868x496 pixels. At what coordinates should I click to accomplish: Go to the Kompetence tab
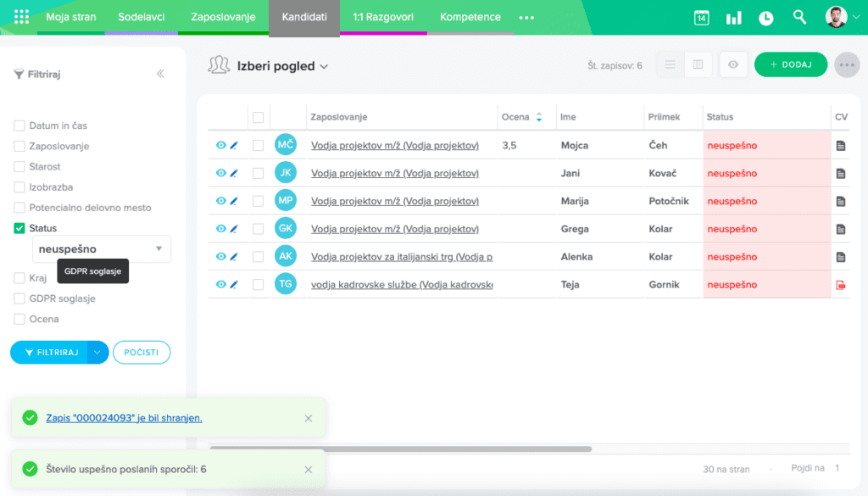[470, 17]
